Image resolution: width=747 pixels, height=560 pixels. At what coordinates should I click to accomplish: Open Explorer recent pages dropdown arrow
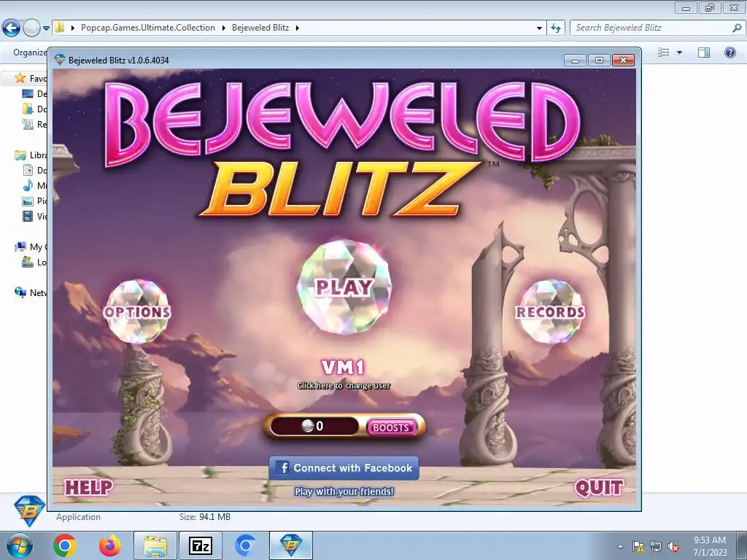pyautogui.click(x=46, y=28)
